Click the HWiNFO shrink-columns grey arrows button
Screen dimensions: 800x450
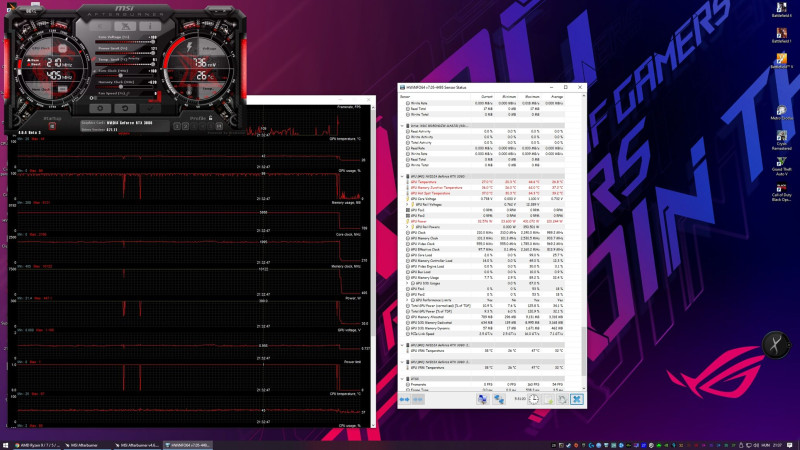tap(418, 399)
